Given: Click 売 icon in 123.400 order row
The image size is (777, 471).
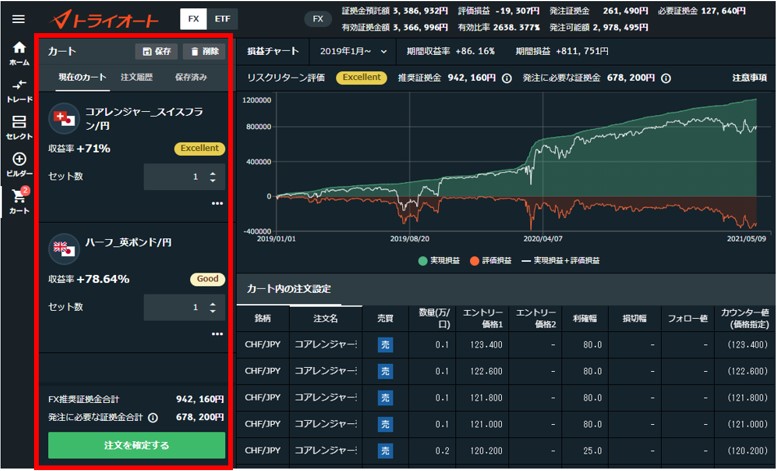Looking at the screenshot, I should coord(385,345).
